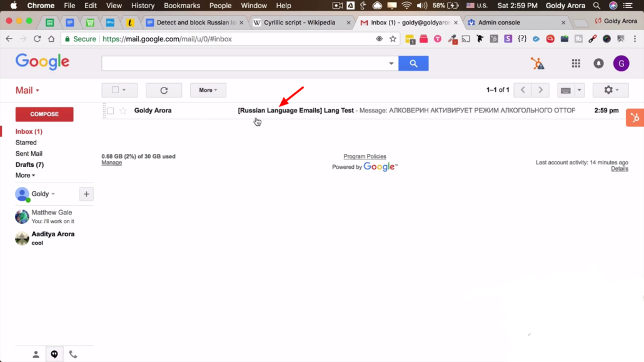Open input tools keyboard icon

[x=566, y=91]
